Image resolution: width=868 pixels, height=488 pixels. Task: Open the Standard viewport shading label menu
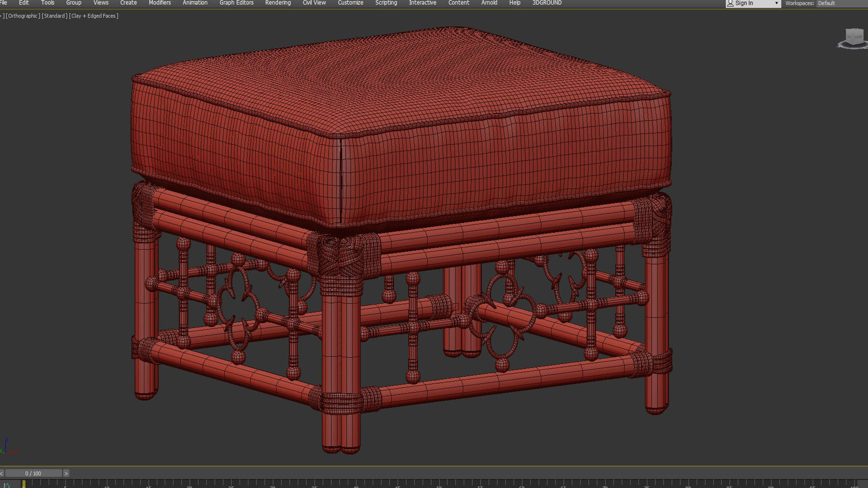[x=55, y=16]
